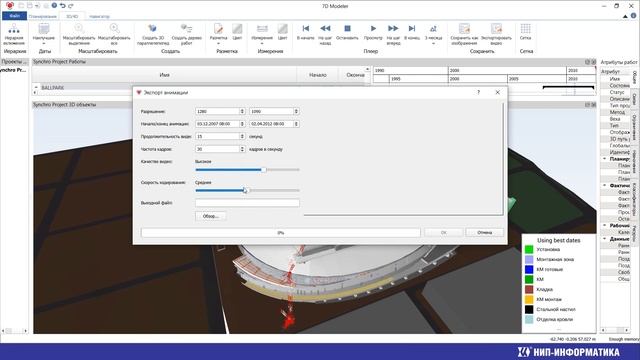Create a work tree

[x=187, y=34]
